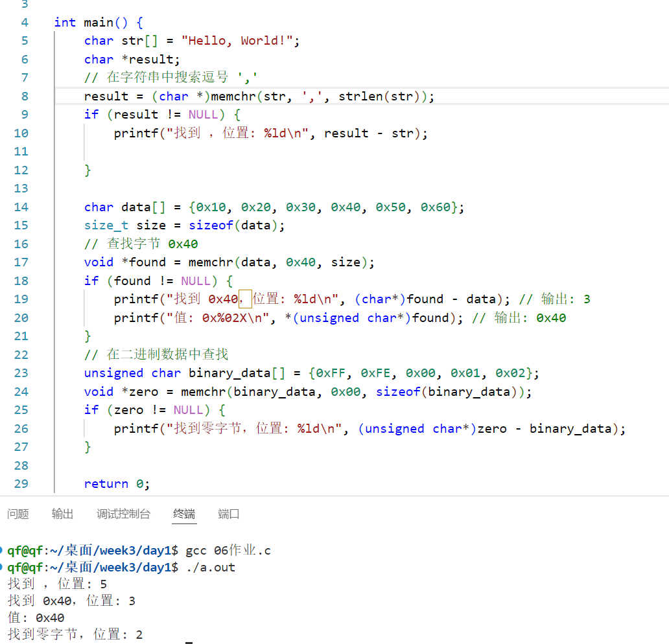Viewport: 669px width, 644px height.
Task: Click line number 14 in gutter
Action: point(21,207)
